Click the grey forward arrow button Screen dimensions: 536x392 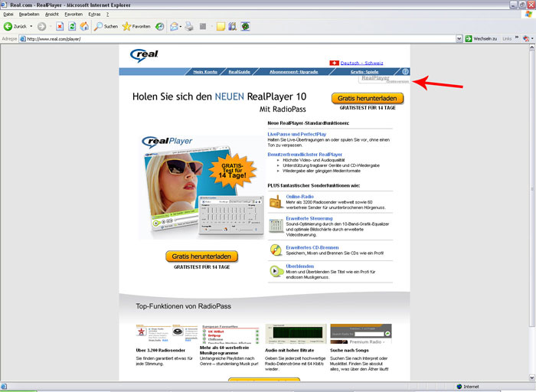[x=41, y=26]
